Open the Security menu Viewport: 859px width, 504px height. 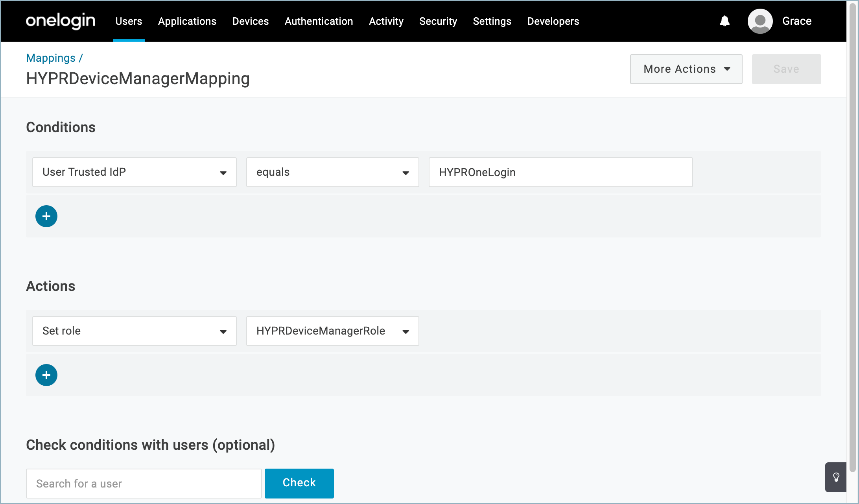(x=438, y=21)
